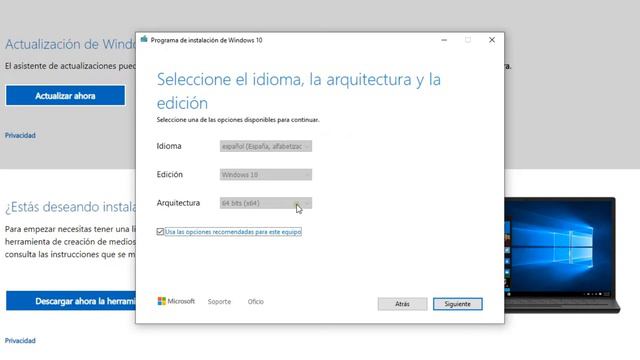Click the '¿Estás deseando instalar' webpage heading
Image resolution: width=640 pixels, height=360 pixels.
click(70, 207)
